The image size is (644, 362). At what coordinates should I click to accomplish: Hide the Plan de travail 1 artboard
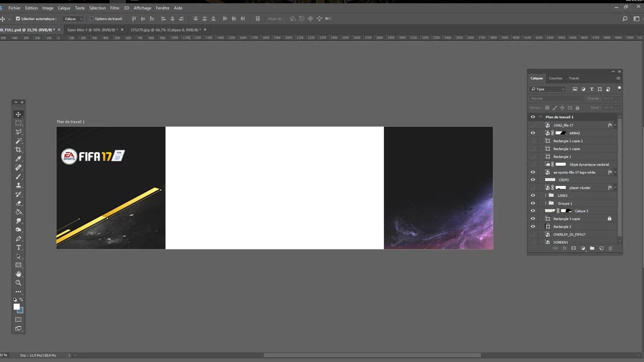click(x=533, y=117)
